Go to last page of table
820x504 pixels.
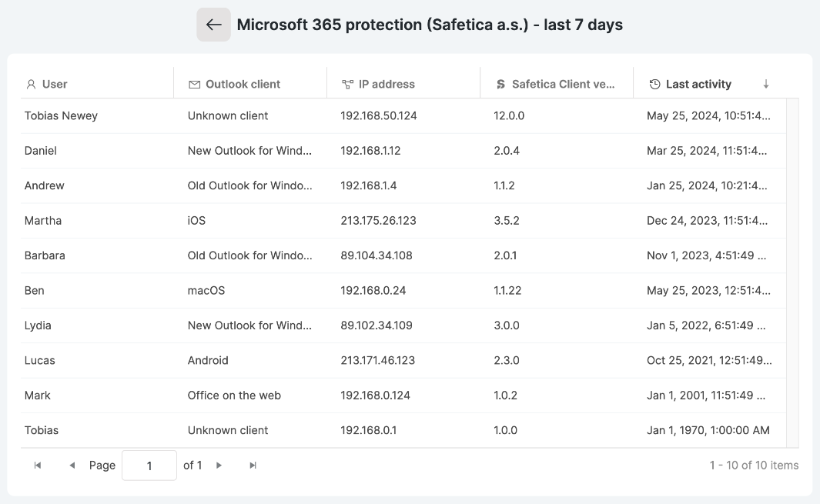253,466
